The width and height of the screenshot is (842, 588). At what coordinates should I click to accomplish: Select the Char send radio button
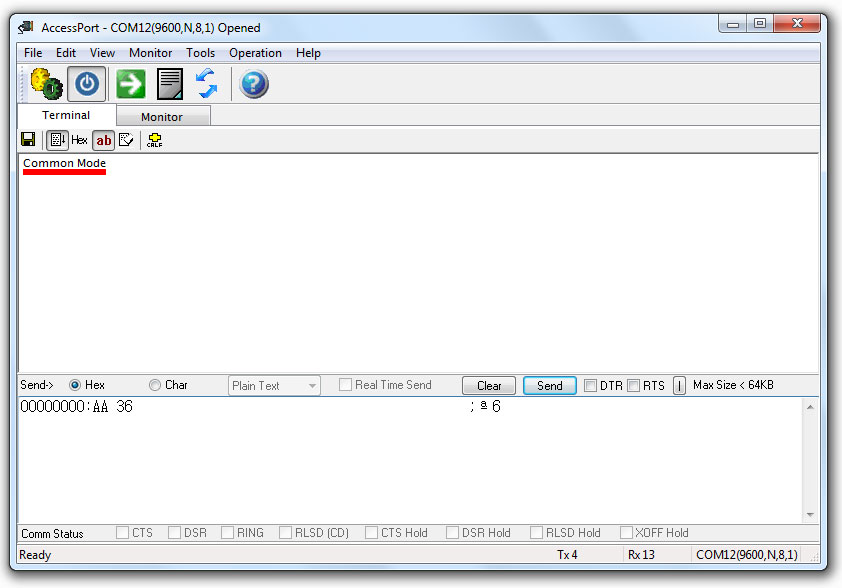155,385
